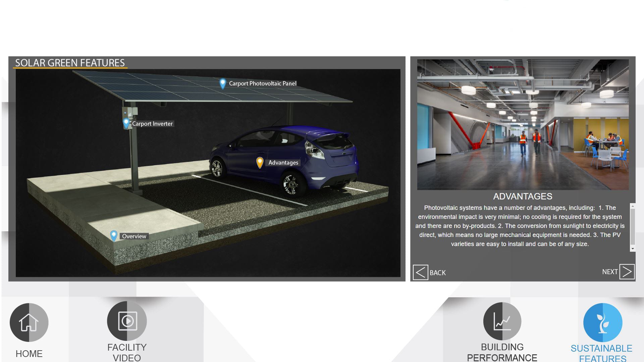Click the scrollbar up arrow in Advantages text
This screenshot has height=362, width=644.
(633, 206)
